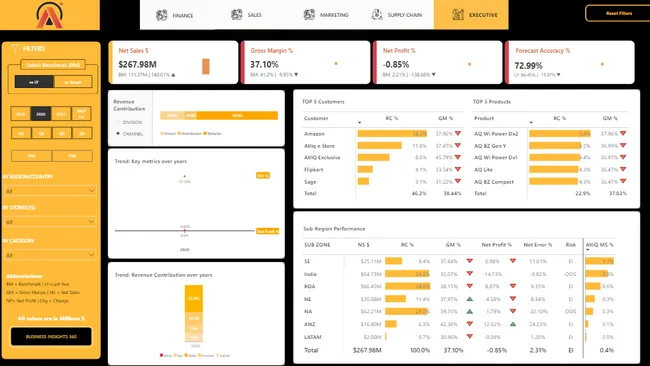650x366 pixels.
Task: Click the Net Profit % series label in trend chart
Action: tap(267, 231)
